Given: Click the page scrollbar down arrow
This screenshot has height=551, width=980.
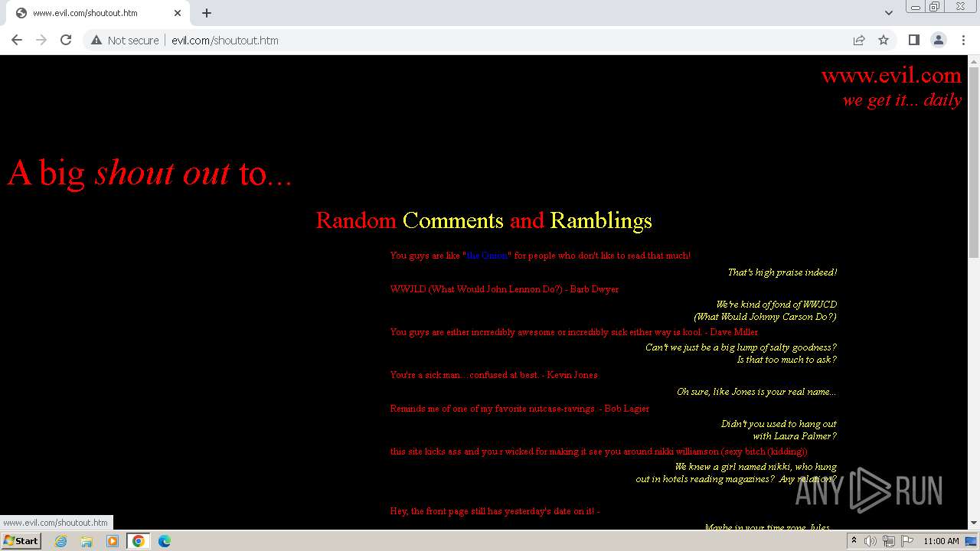Looking at the screenshot, I should (974, 523).
